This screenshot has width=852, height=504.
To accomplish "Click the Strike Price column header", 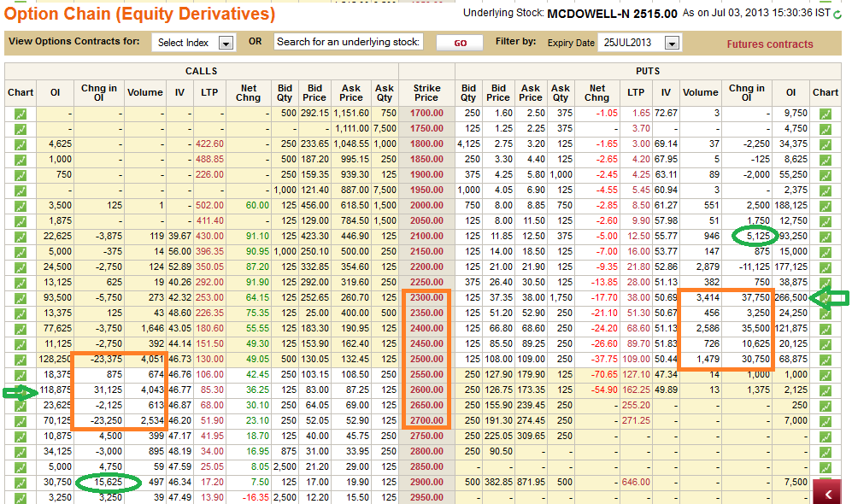I will [x=426, y=93].
